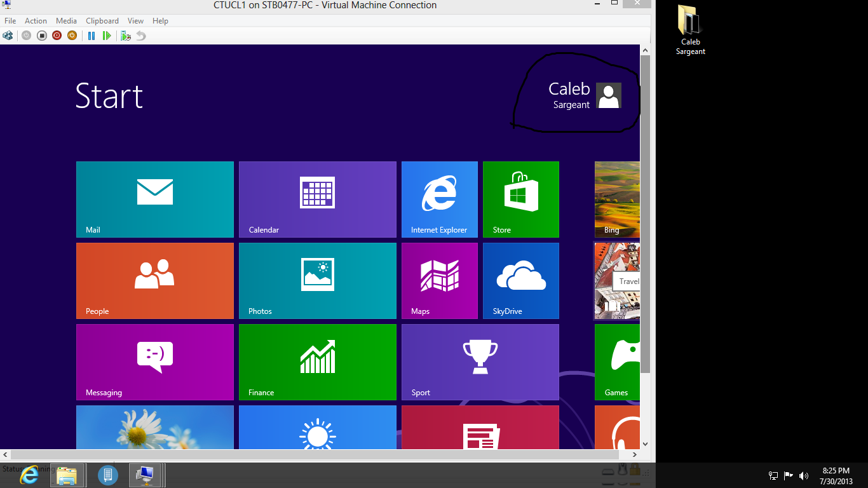Open the Clipboard menu
Image resolution: width=868 pixels, height=488 pixels.
[102, 21]
